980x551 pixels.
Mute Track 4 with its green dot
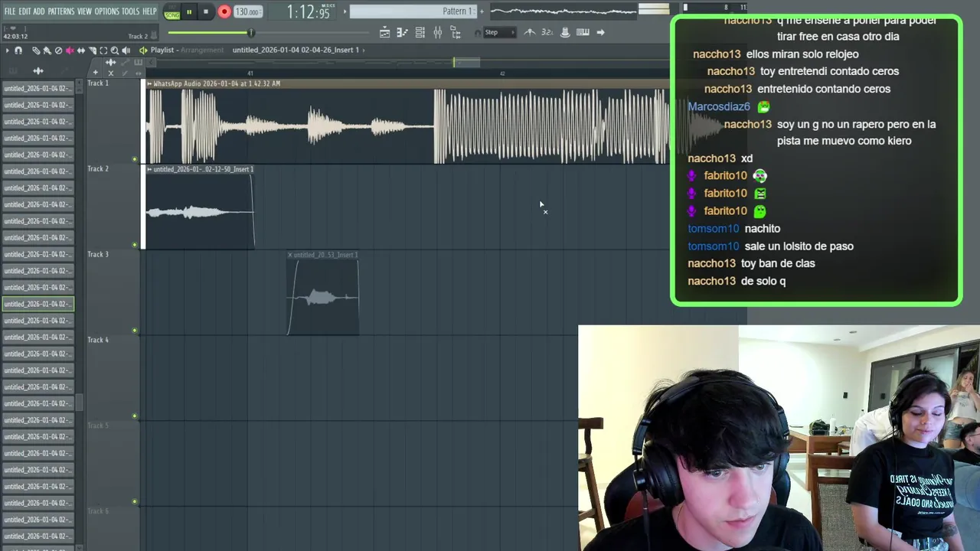click(x=135, y=416)
